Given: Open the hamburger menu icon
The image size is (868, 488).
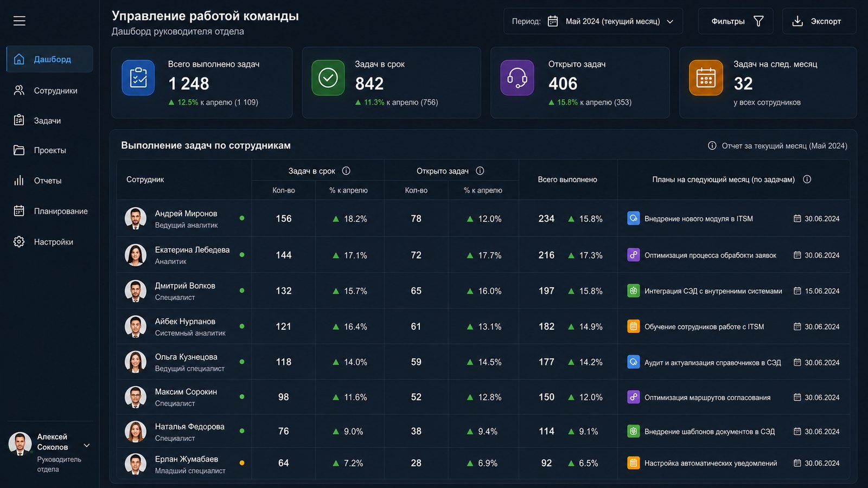Looking at the screenshot, I should [20, 21].
